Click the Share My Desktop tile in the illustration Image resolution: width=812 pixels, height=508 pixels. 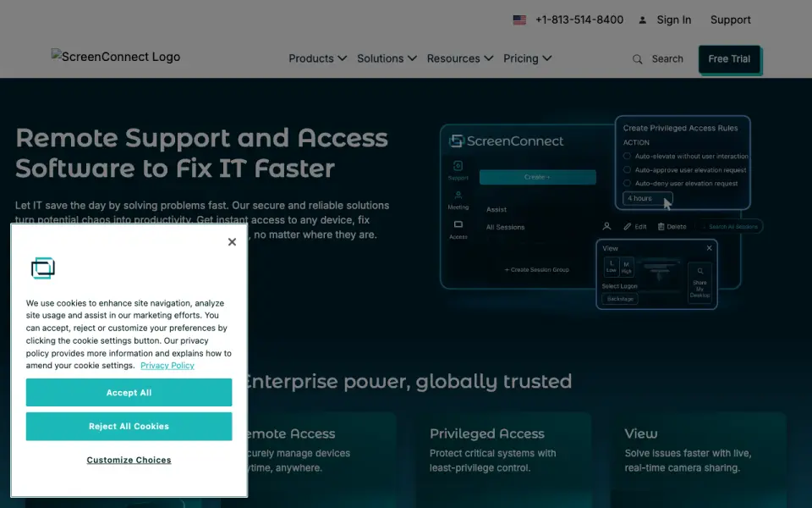pyautogui.click(x=700, y=283)
